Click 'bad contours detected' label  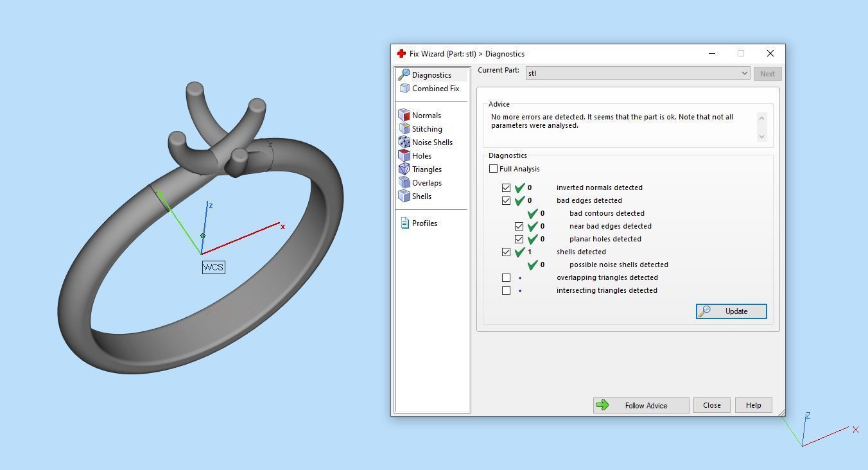(607, 213)
